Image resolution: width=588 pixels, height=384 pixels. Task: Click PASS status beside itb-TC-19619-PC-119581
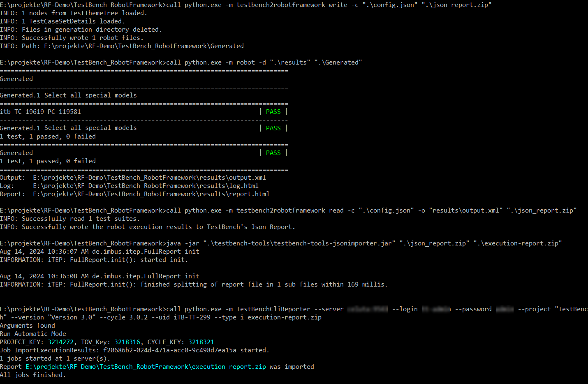tap(273, 112)
